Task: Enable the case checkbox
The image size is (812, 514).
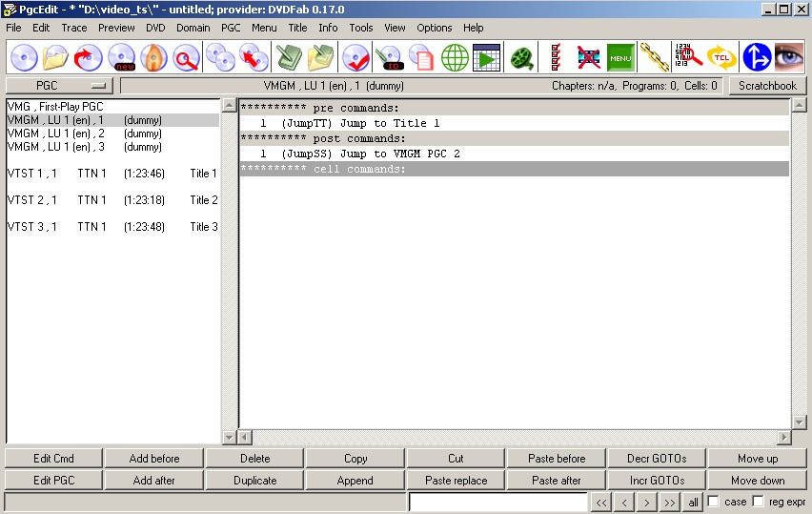Action: [x=713, y=501]
